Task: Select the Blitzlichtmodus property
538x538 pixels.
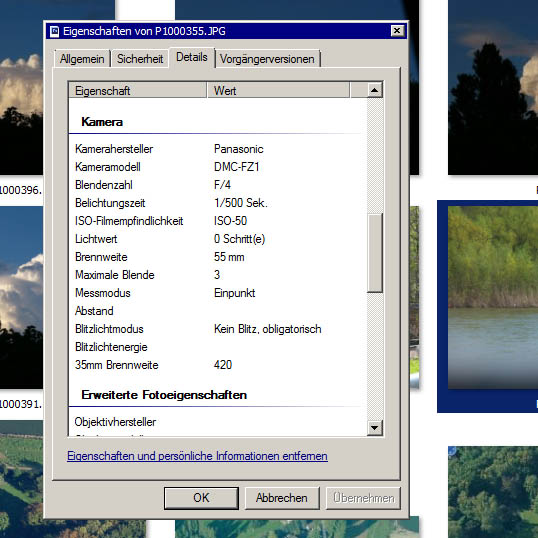Action: [x=218, y=329]
